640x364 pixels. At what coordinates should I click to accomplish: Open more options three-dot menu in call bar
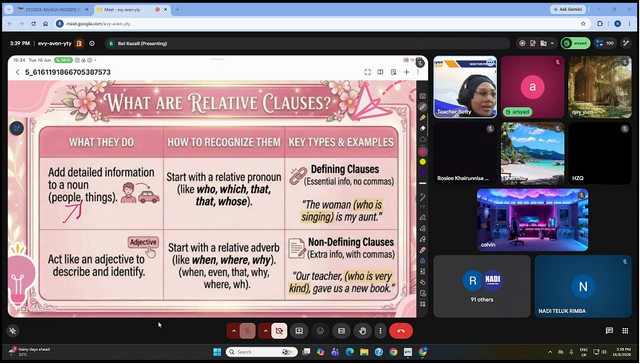[x=380, y=331]
